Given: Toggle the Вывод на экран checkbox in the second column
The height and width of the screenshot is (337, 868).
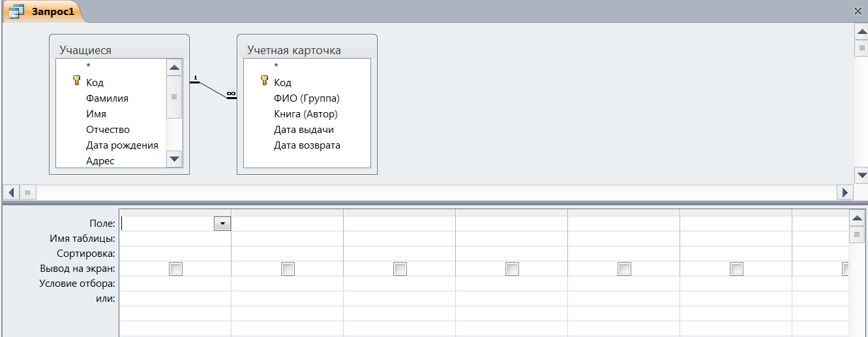Looking at the screenshot, I should (288, 269).
